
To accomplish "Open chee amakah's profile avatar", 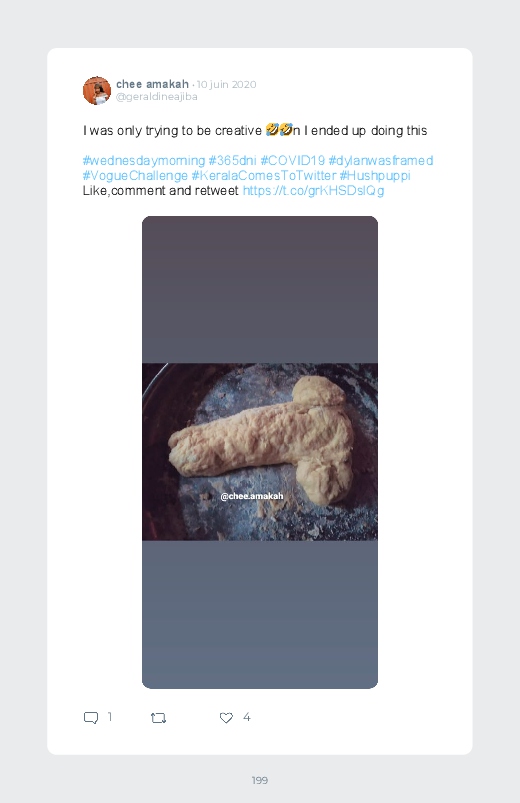I will (x=97, y=91).
